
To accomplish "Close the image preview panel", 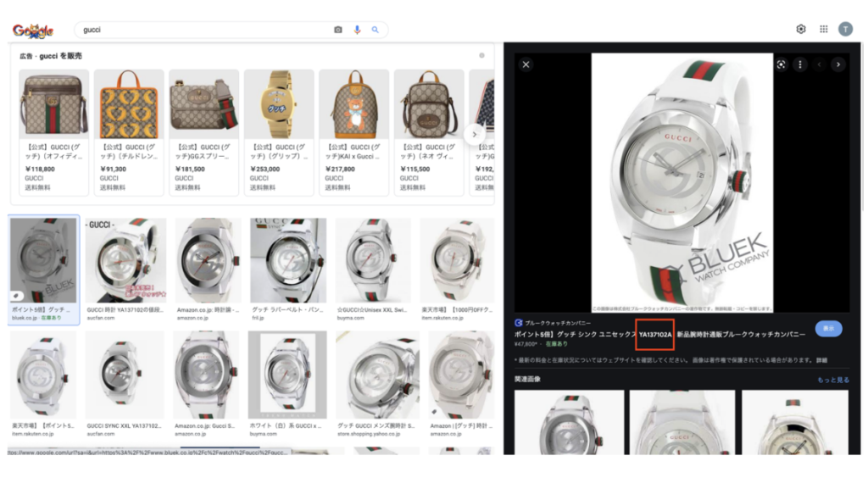I will click(526, 64).
